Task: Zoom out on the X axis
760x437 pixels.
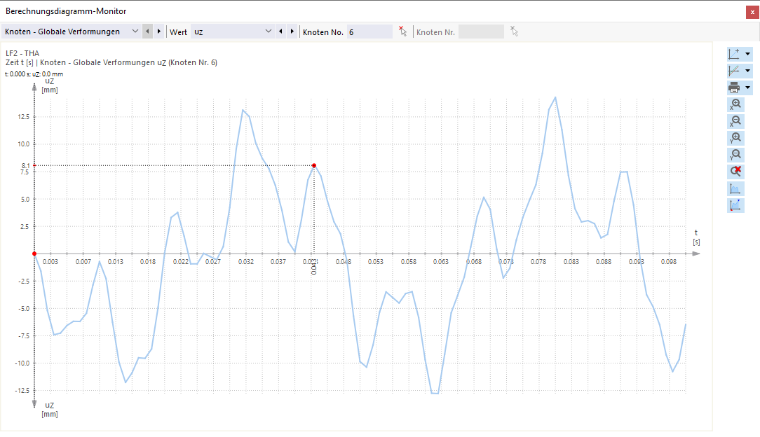Action: [736, 121]
